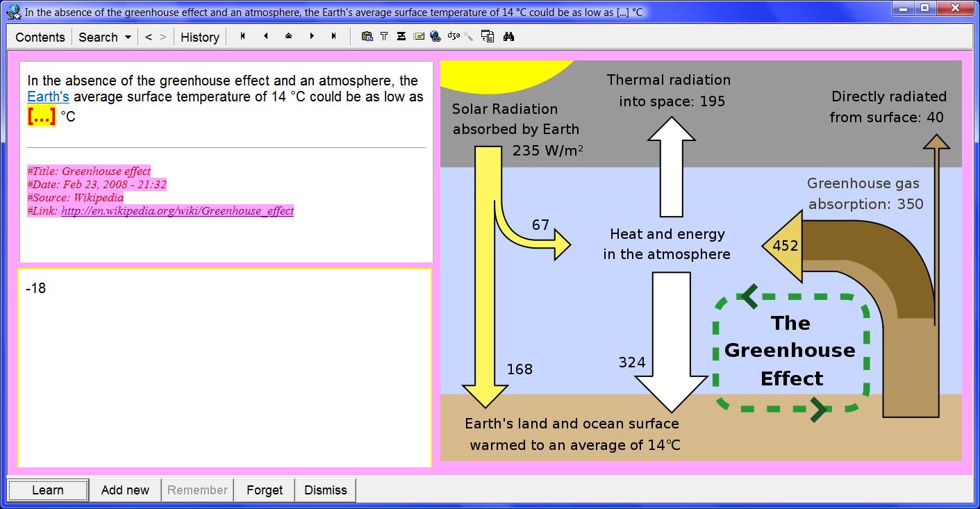The image size is (980, 509).
Task: Click the phonetic transcription icon
Action: (x=454, y=37)
